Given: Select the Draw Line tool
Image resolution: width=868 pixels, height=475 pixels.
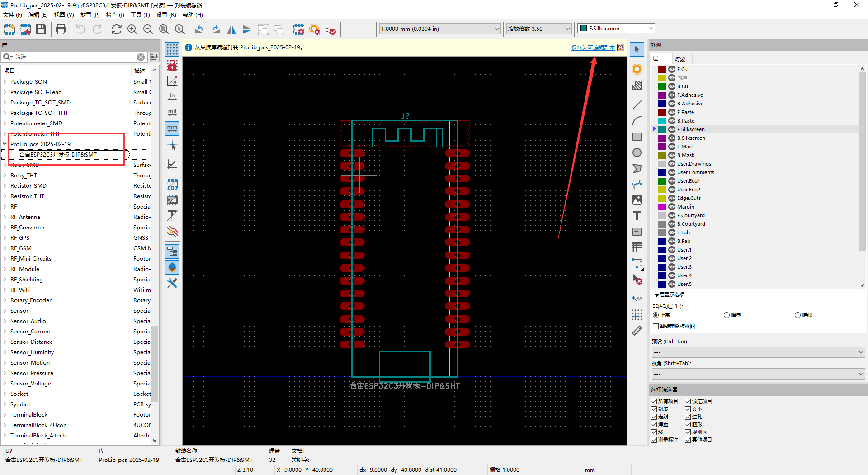Looking at the screenshot, I should [637, 105].
